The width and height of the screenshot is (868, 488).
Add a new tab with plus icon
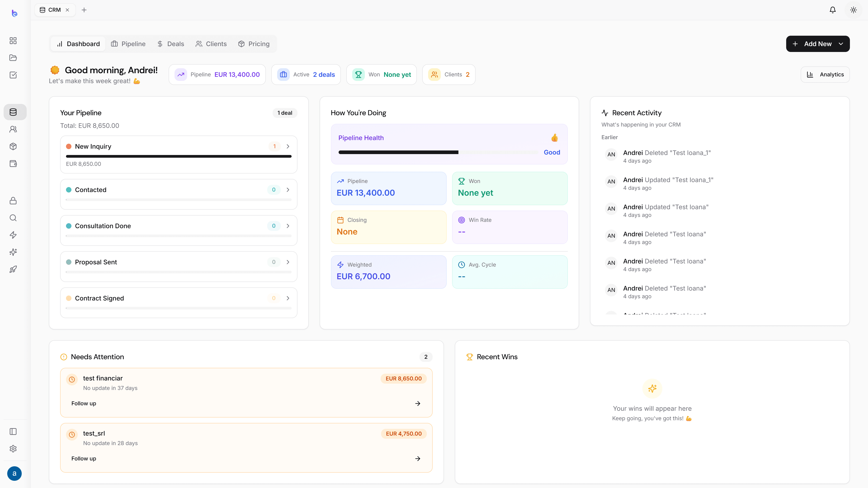point(84,10)
